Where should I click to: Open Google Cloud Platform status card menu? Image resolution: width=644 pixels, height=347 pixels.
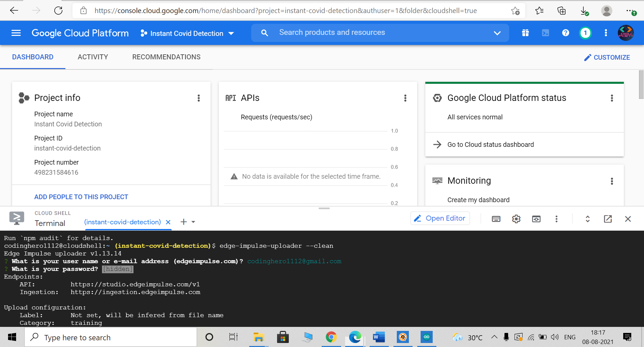(612, 98)
